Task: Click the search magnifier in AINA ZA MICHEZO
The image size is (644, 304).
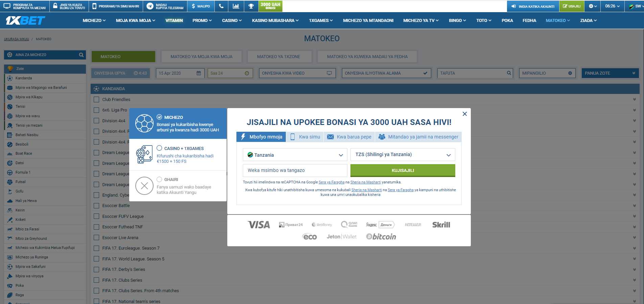Action: point(81,55)
